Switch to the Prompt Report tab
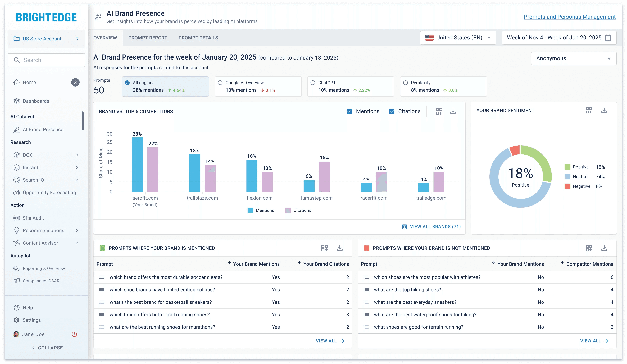The image size is (627, 364). coord(148,38)
